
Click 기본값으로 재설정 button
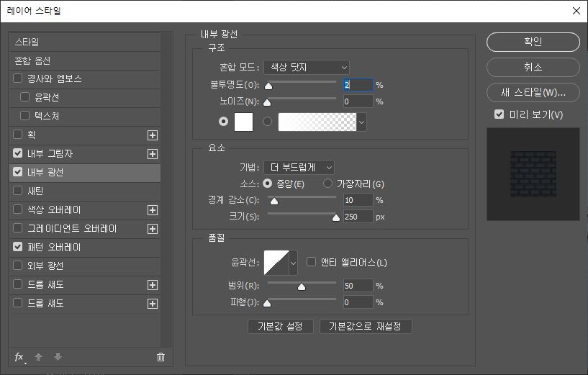(366, 326)
